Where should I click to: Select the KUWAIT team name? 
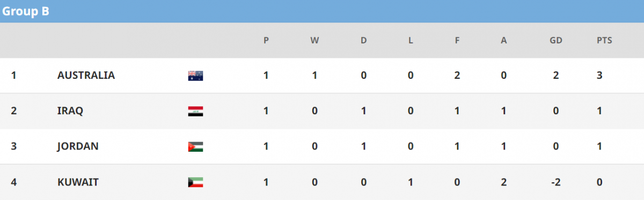pos(78,182)
